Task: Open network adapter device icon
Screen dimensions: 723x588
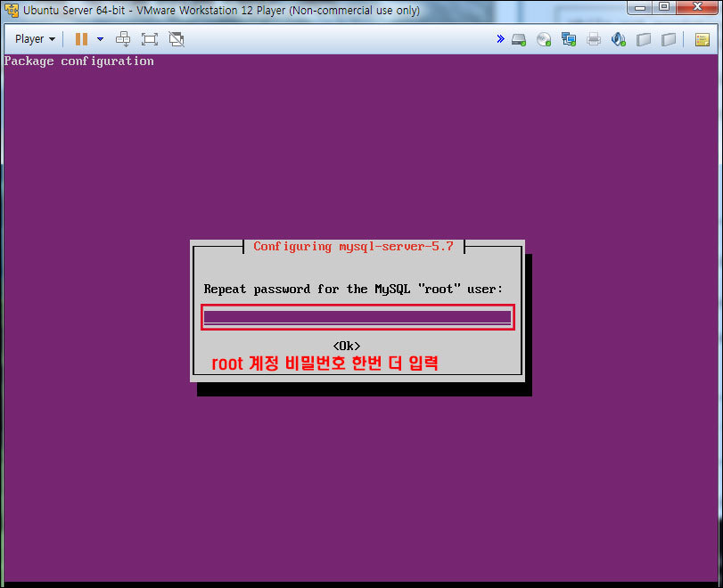Action: [569, 39]
